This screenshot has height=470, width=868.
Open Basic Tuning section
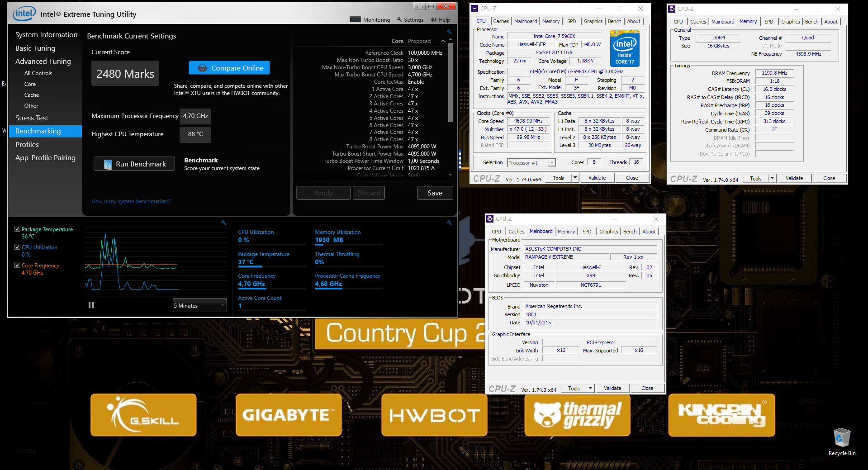[x=35, y=48]
